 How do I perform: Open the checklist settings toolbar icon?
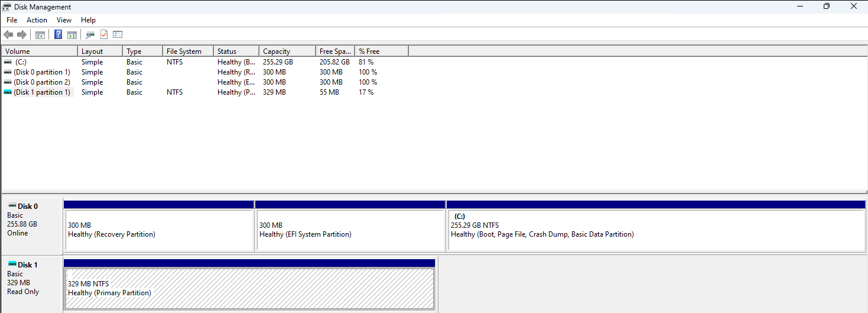click(118, 35)
